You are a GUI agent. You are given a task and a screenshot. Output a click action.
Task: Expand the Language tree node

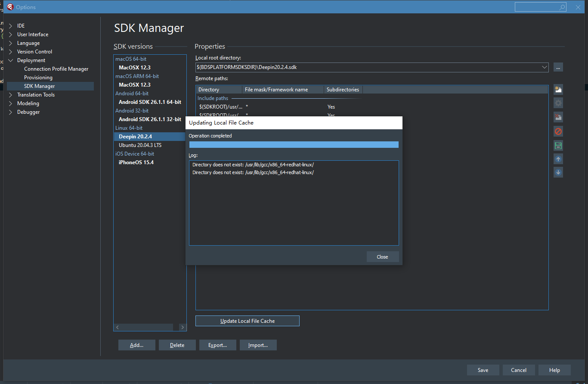pos(11,43)
